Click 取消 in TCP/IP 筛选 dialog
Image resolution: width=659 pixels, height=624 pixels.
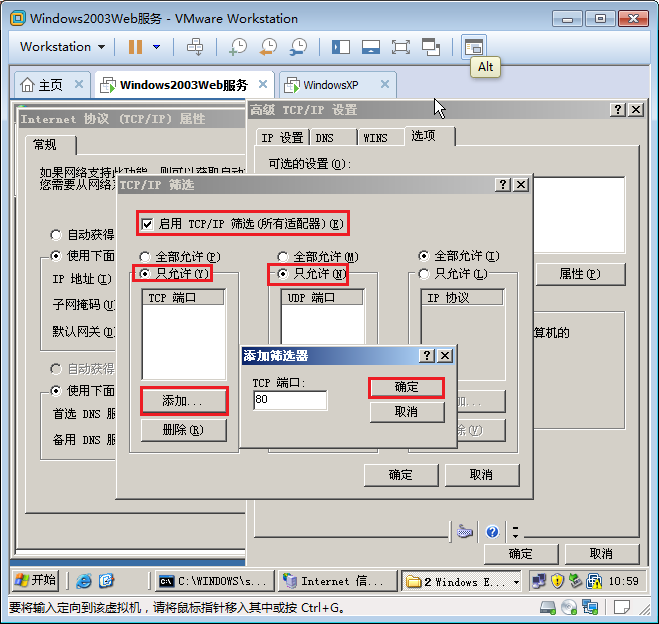coord(482,475)
